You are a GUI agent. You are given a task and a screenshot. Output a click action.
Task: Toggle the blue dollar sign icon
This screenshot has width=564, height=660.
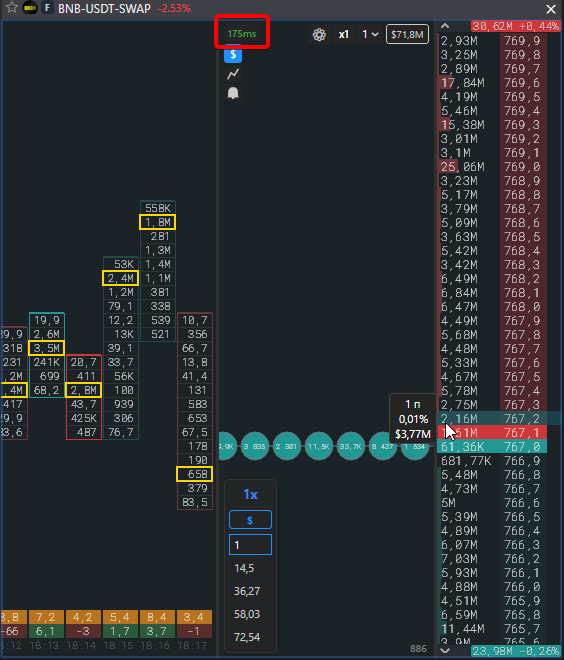coord(233,55)
